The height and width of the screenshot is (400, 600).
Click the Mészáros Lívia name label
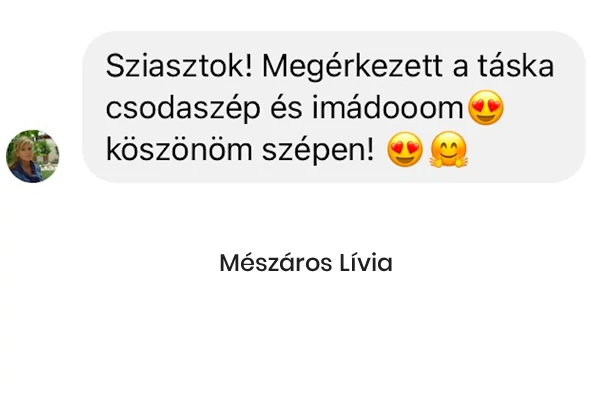pos(306,263)
